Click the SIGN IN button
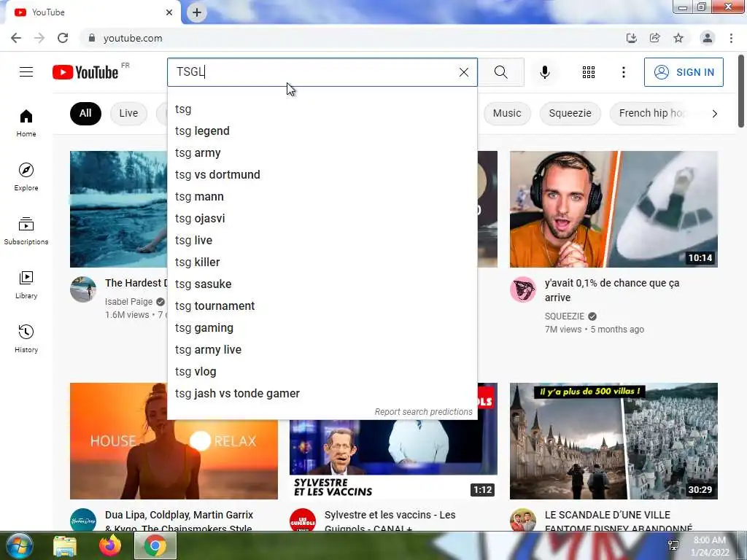The image size is (747, 560). click(x=684, y=72)
